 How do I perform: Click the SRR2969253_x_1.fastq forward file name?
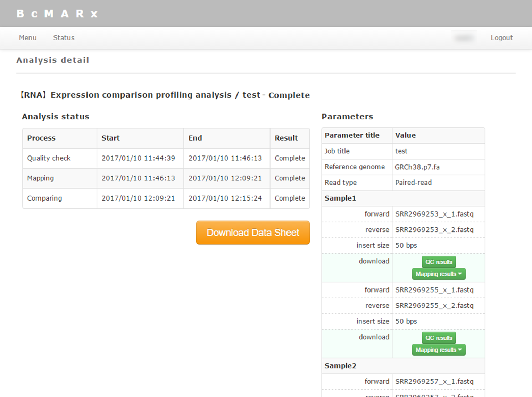(434, 214)
